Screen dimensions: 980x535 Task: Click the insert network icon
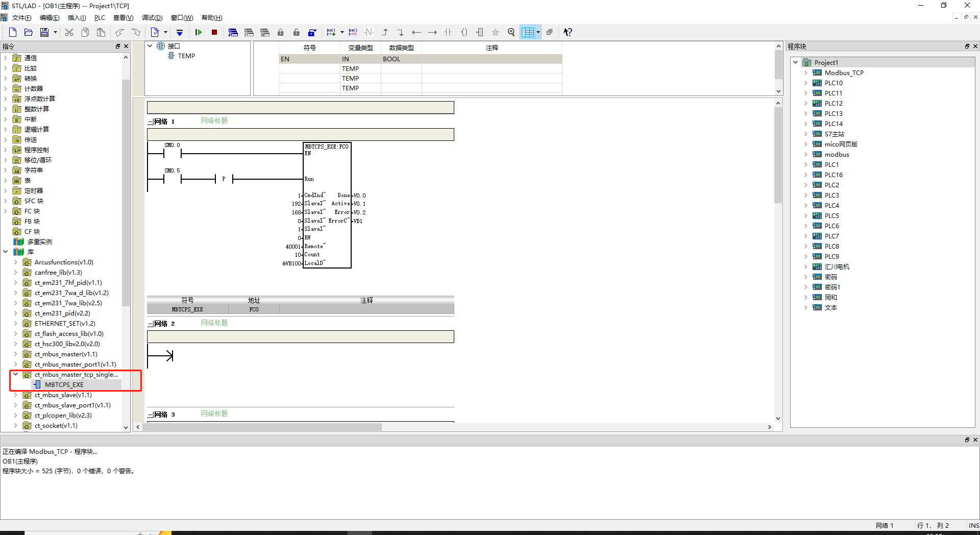331,32
